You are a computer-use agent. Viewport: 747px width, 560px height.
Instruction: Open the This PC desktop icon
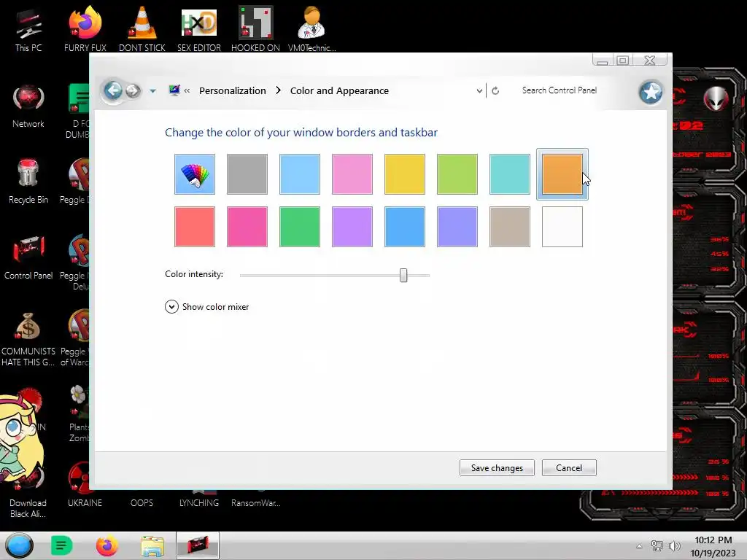28,30
